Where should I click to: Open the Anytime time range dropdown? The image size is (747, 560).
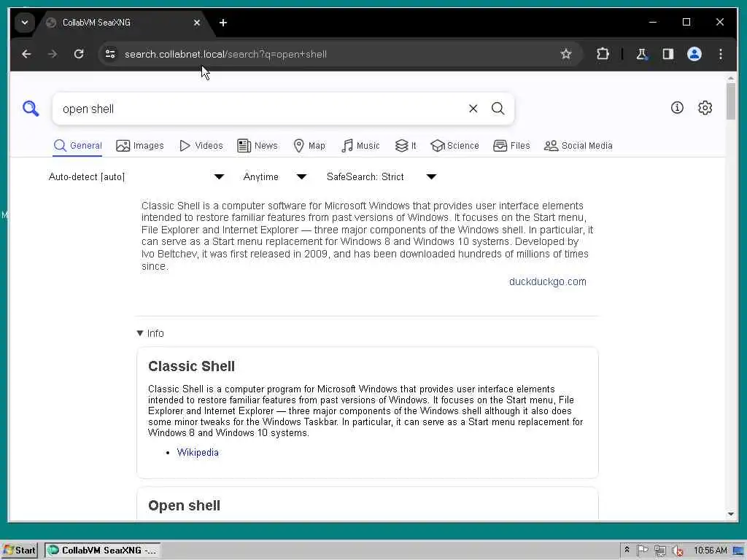pos(274,176)
